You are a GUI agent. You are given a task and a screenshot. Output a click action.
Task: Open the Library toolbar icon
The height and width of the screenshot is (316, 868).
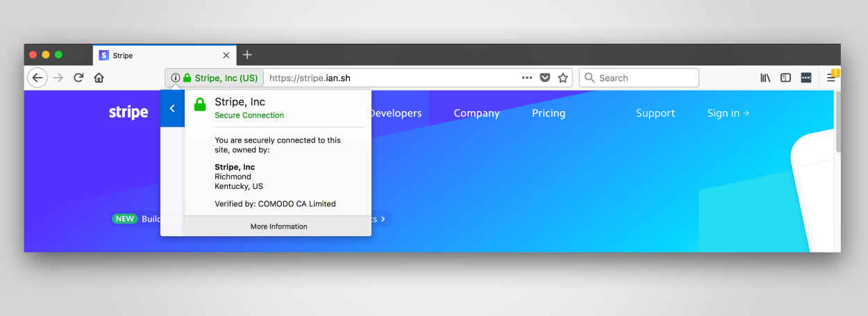click(765, 78)
